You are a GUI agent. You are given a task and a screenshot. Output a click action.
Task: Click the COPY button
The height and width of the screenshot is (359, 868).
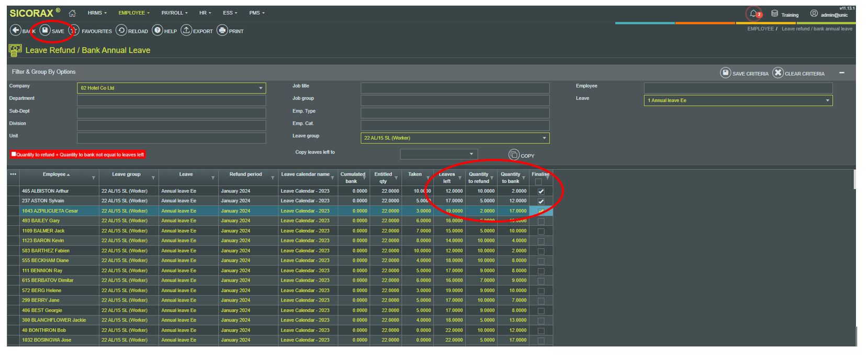514,155
